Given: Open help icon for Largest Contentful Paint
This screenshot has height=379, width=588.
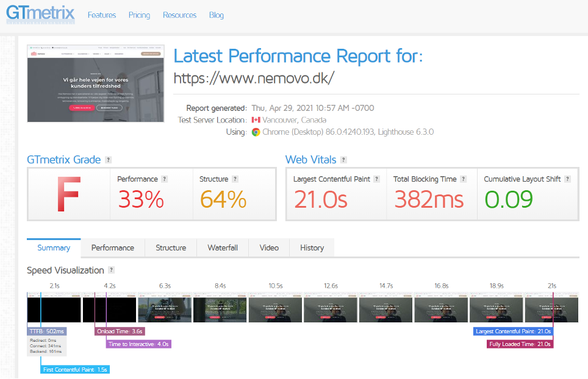Looking at the screenshot, I should pos(377,179).
